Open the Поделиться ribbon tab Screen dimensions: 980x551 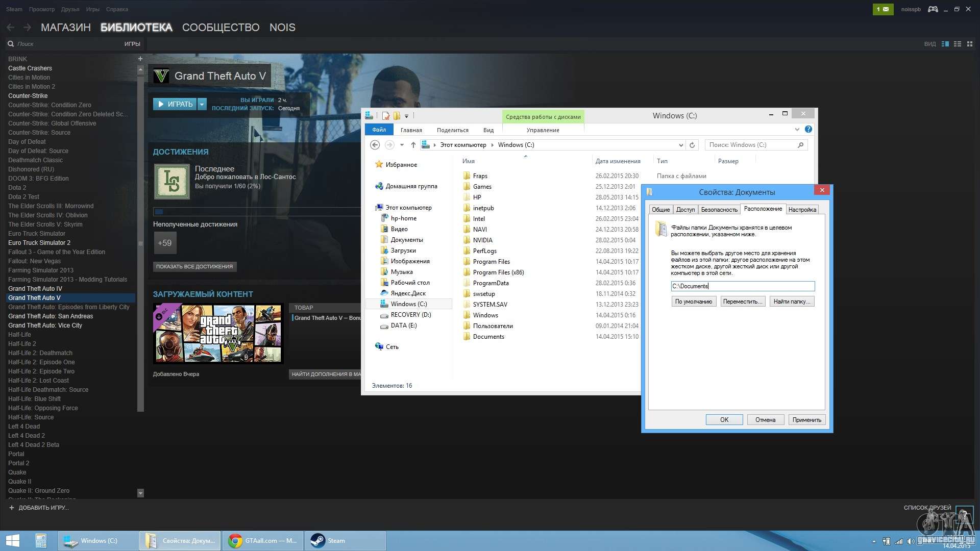click(452, 130)
